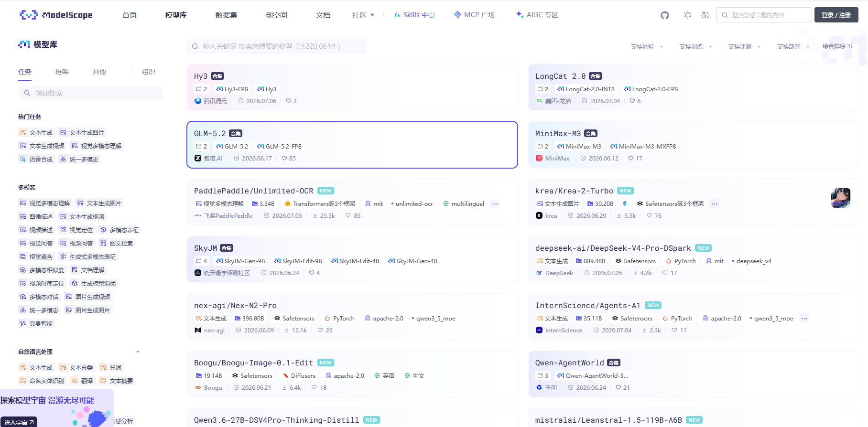Click the 智谱.AI organization avatar icon
Screen dimensions: 868x427
click(198, 159)
